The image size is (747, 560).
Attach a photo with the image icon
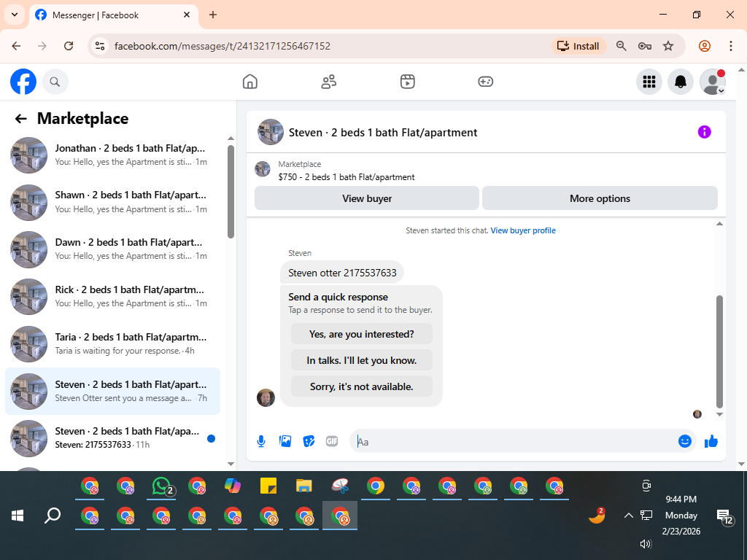pyautogui.click(x=285, y=441)
